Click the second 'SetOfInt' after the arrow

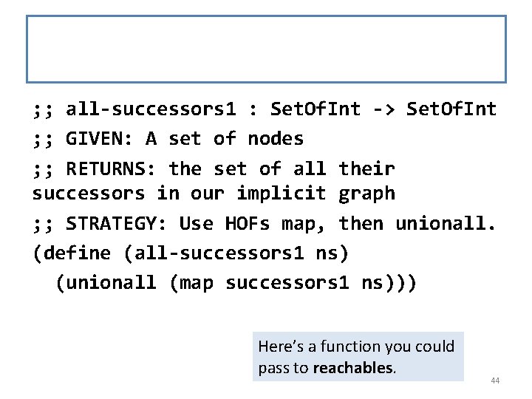[x=451, y=110]
